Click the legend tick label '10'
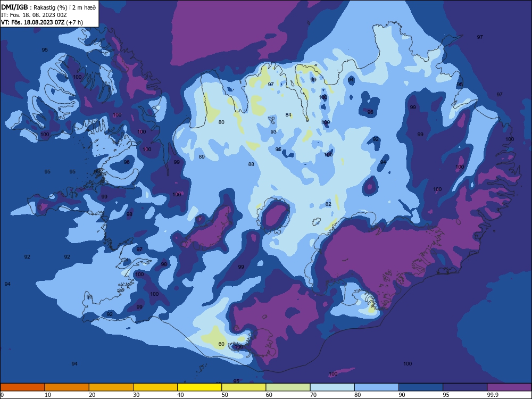Viewport: 532px width, 399px height. pyautogui.click(x=48, y=395)
